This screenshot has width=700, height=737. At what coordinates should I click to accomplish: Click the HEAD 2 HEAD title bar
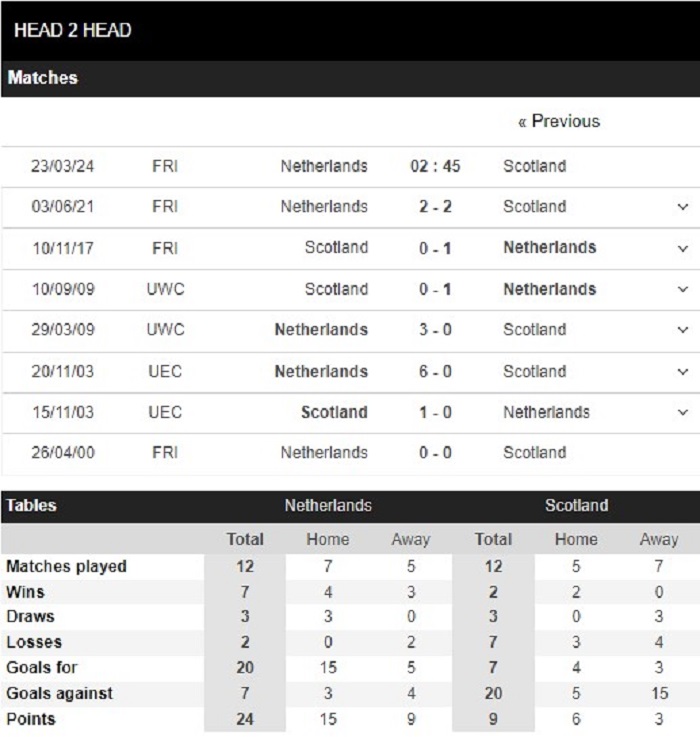[x=350, y=31]
